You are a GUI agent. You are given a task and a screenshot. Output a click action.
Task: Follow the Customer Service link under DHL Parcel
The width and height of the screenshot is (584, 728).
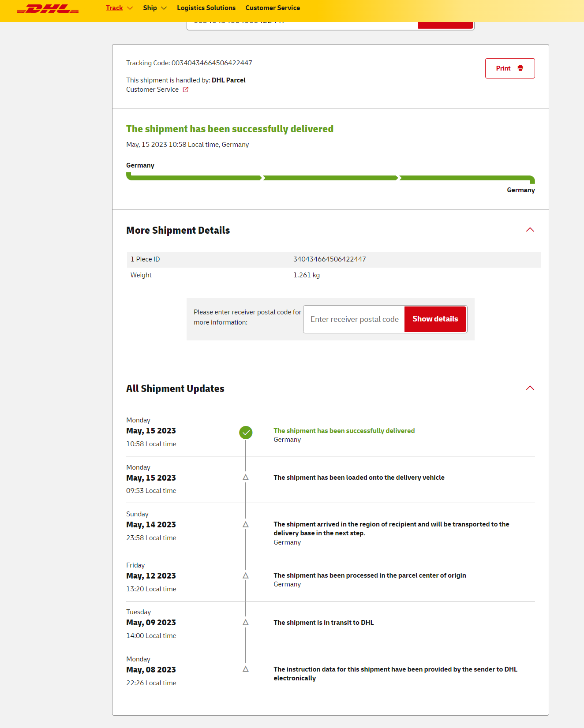click(153, 90)
